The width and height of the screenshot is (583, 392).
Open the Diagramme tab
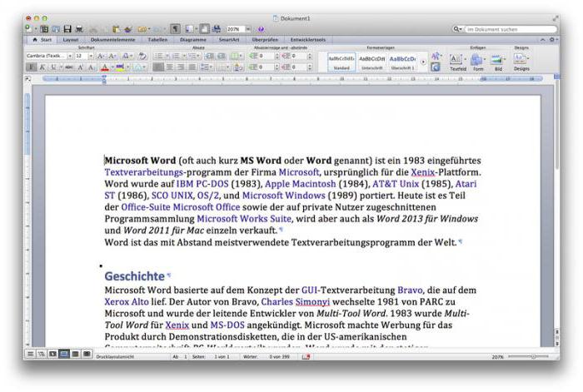[193, 39]
